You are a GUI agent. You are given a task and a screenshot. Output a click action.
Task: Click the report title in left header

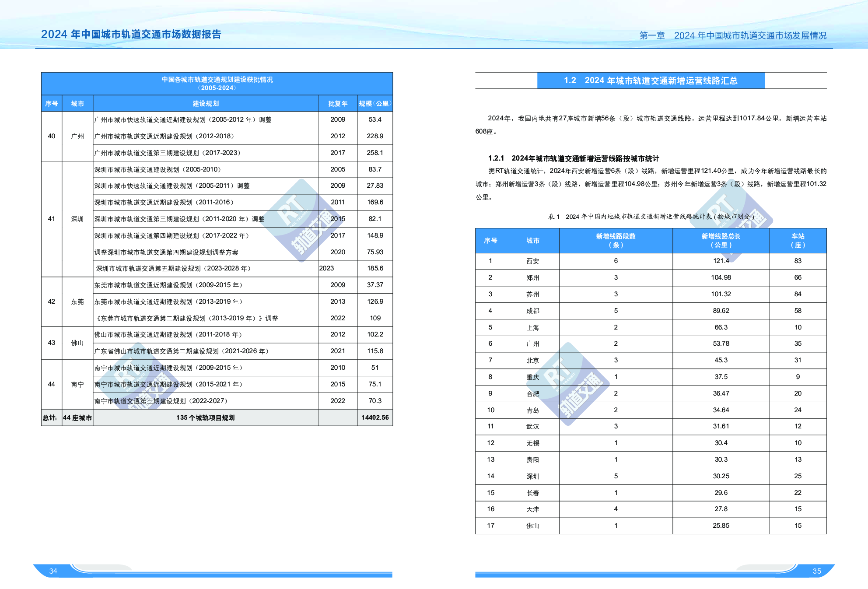click(x=131, y=35)
